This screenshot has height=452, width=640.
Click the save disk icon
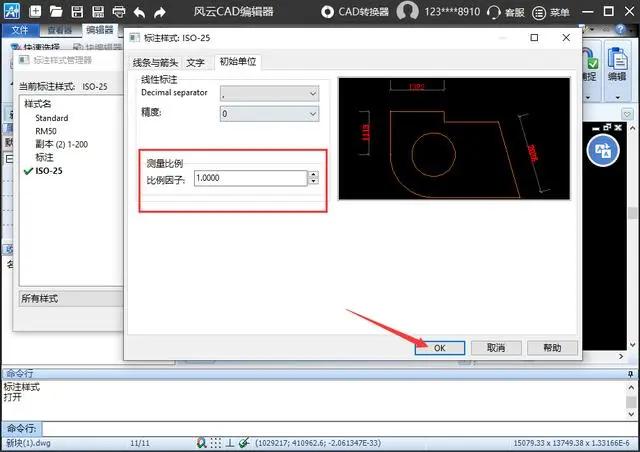(x=77, y=12)
